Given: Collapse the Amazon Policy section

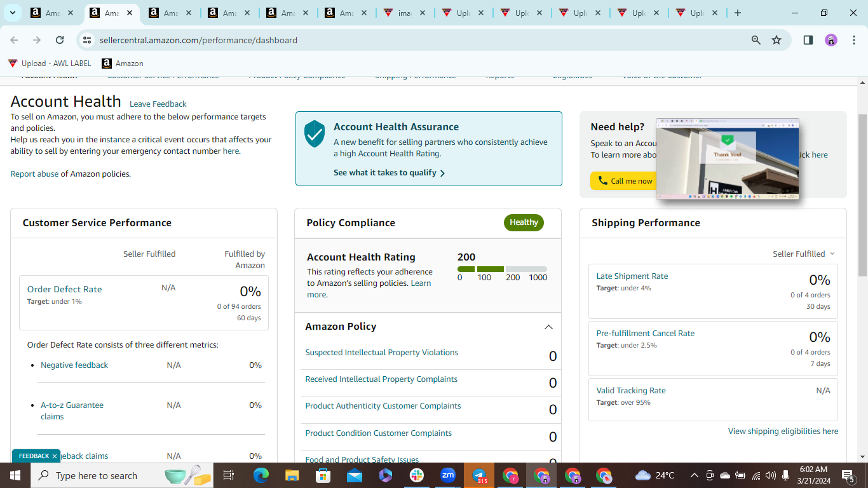Looking at the screenshot, I should 548,327.
